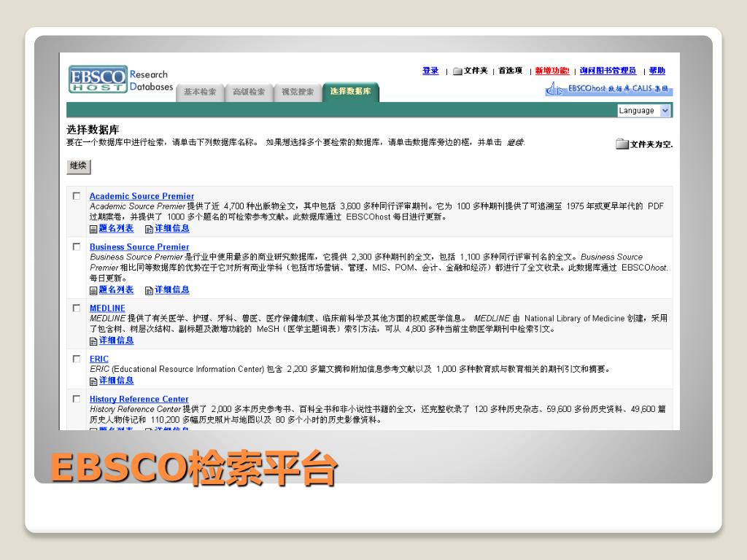Click the red 新增功能! link
This screenshot has width=747, height=560.
coord(552,71)
